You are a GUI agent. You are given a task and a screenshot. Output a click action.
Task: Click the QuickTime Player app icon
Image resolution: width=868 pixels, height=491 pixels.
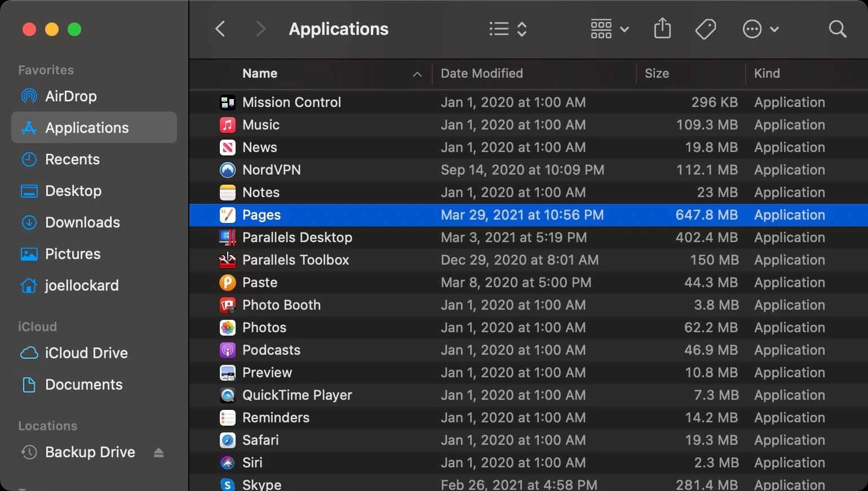227,395
